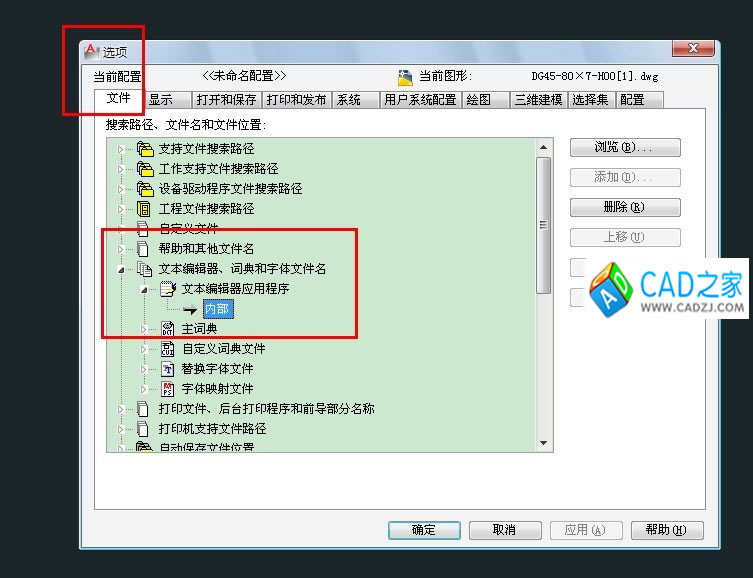Click the 主词典 dictionary icon

167,329
